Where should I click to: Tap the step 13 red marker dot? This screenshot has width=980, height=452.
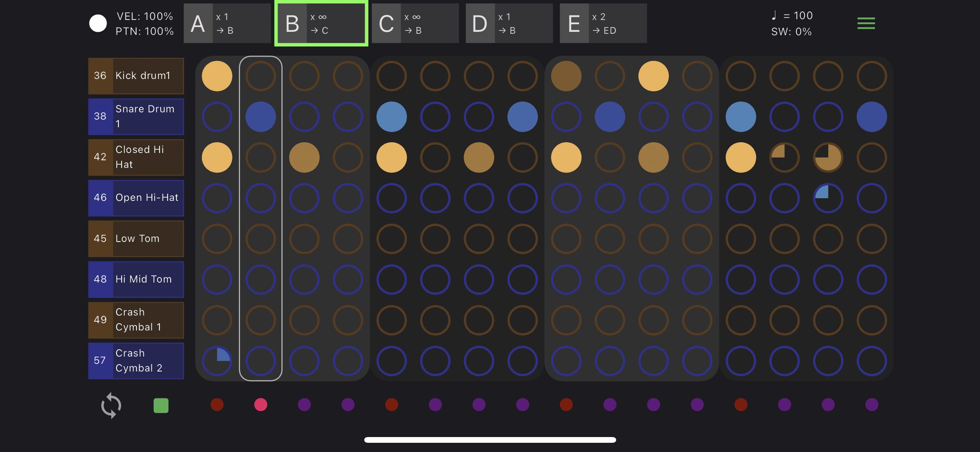pyautogui.click(x=741, y=404)
